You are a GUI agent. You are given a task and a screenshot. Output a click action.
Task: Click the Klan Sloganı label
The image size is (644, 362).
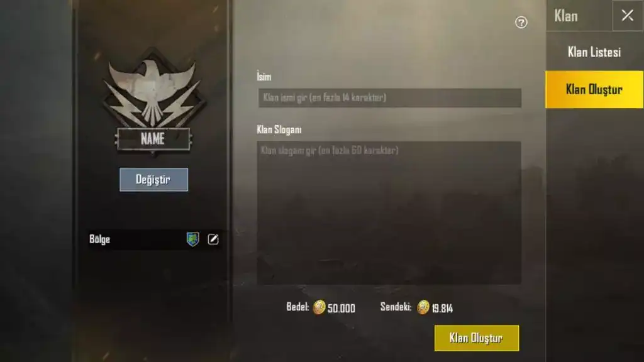click(279, 129)
